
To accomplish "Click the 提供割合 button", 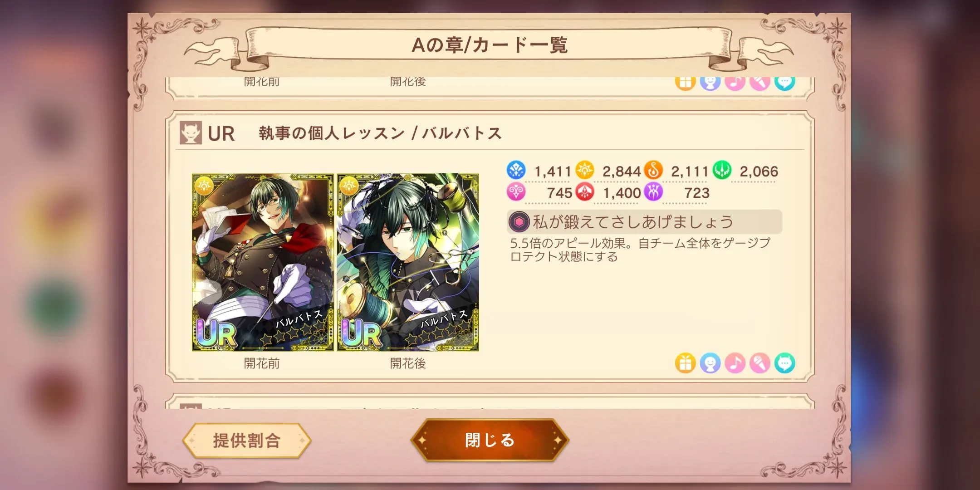I will coord(247,441).
